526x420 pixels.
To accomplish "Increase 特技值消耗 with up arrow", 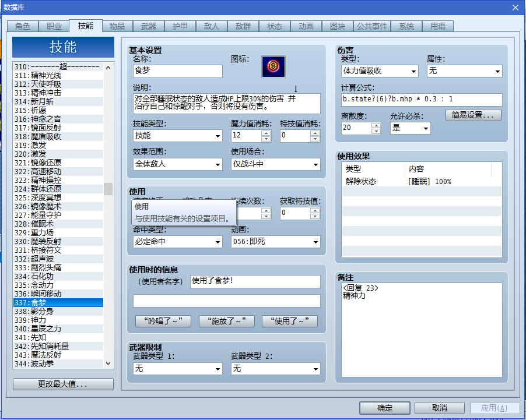I will 315,133.
